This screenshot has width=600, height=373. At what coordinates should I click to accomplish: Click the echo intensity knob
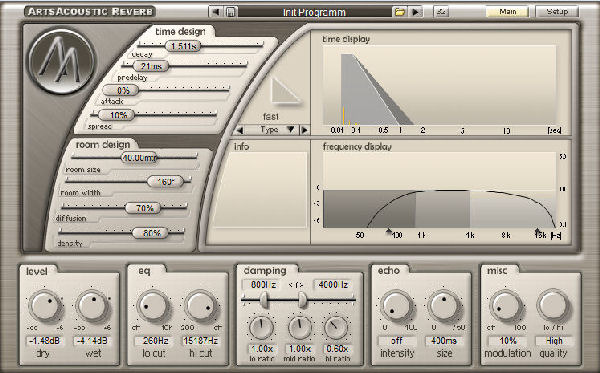pyautogui.click(x=396, y=306)
